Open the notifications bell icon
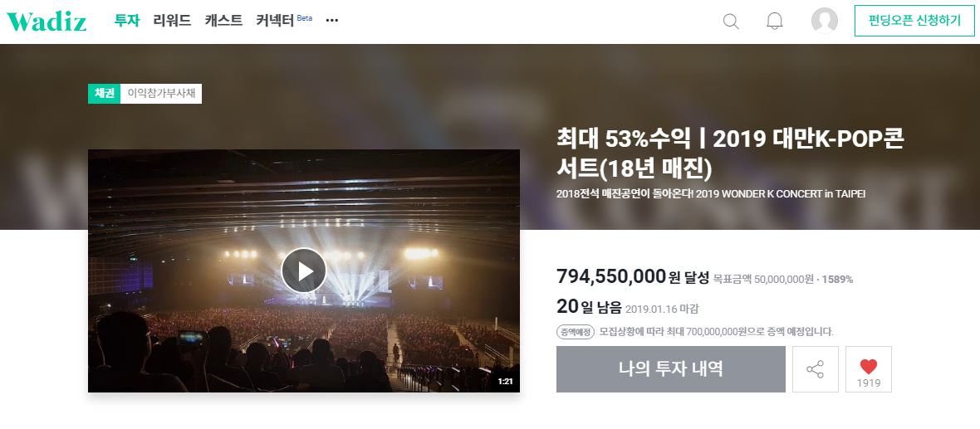 [774, 22]
